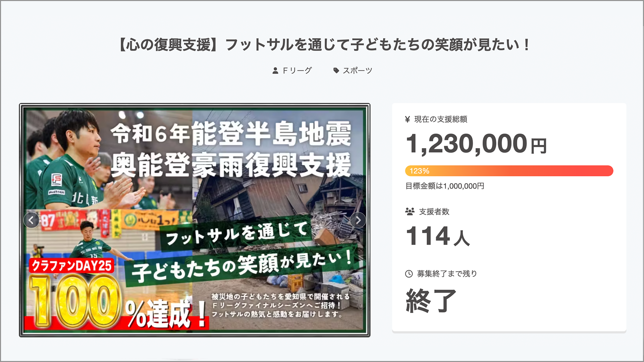Click the 支援者数 label
Viewport: 644px width, 362px height.
[434, 212]
